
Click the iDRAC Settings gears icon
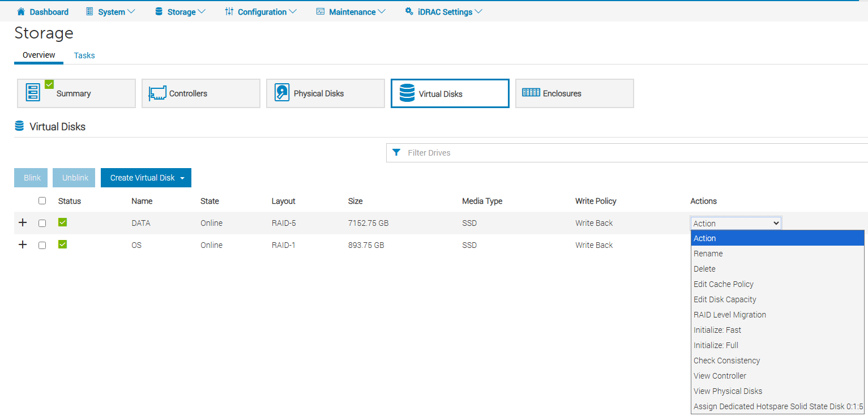tap(409, 11)
